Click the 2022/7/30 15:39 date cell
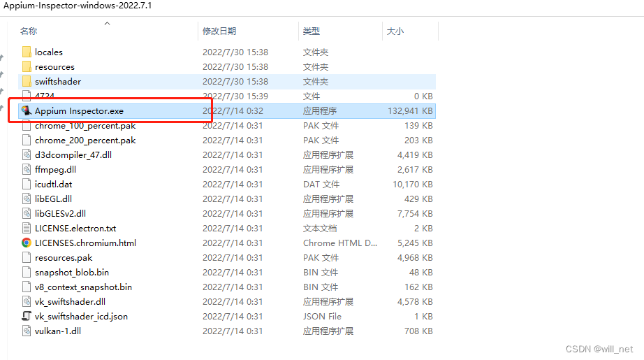This screenshot has height=360, width=644. 235,96
